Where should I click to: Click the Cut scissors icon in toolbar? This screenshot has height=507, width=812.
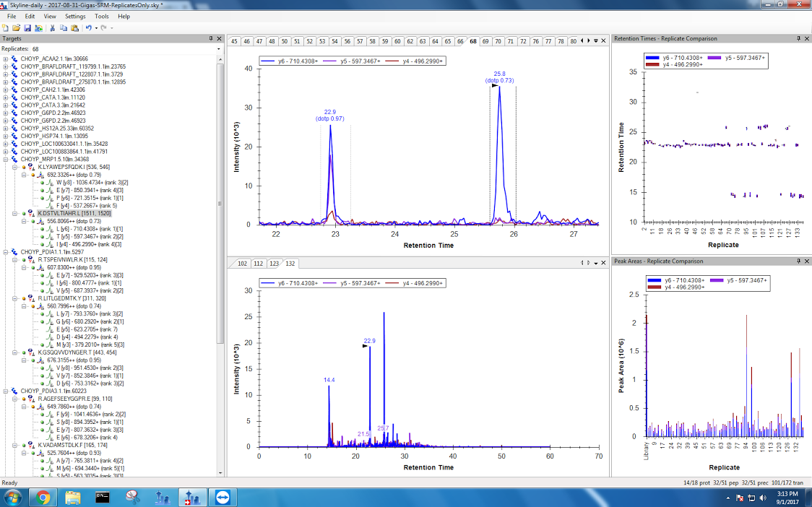coord(53,27)
